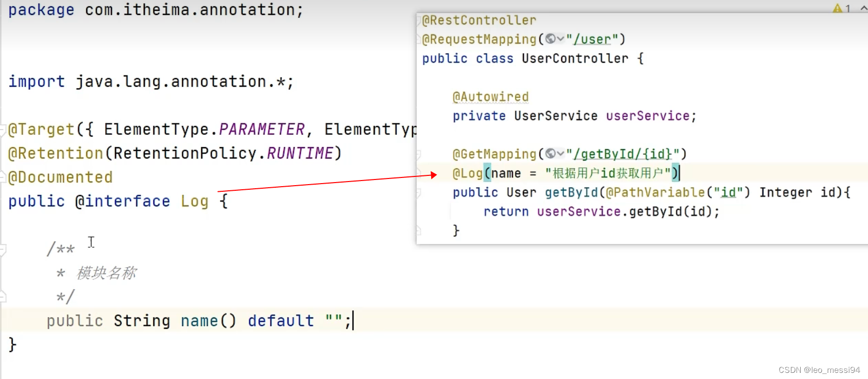The image size is (868, 379).
Task: Click the fold marker beside the @Target annotation
Action: click(3, 130)
